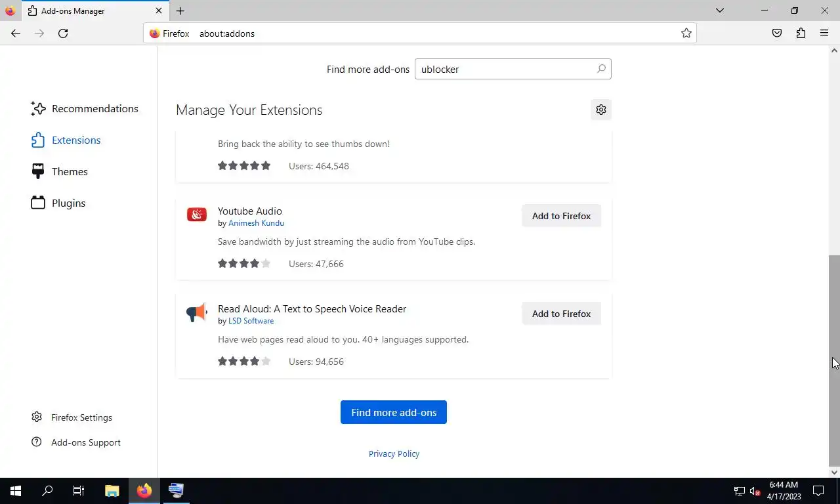Open the Windows Start menu
Image resolution: width=840 pixels, height=504 pixels.
(16, 491)
